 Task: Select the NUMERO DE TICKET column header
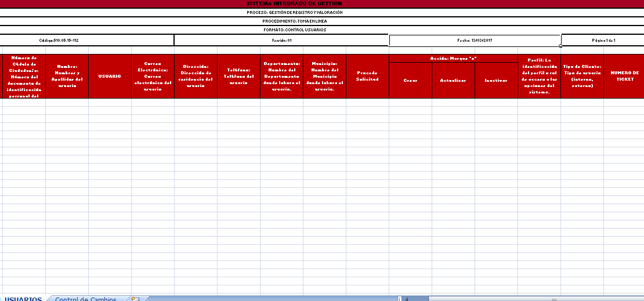(624, 77)
